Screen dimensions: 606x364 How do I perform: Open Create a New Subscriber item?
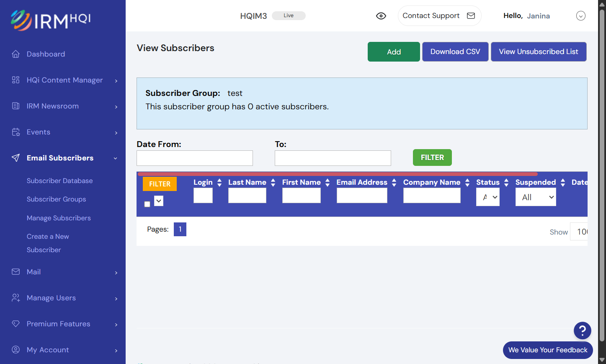[48, 243]
